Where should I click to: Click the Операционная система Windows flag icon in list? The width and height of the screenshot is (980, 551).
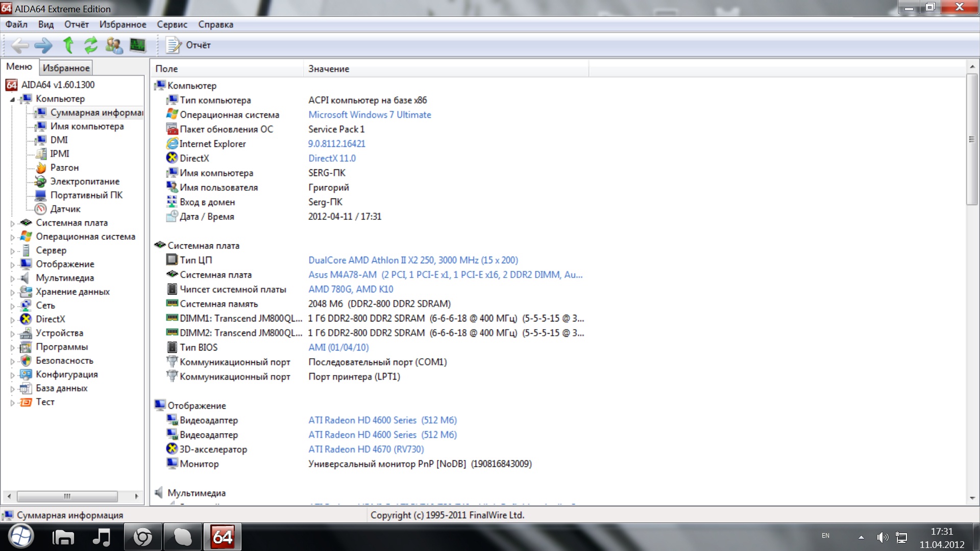click(172, 114)
